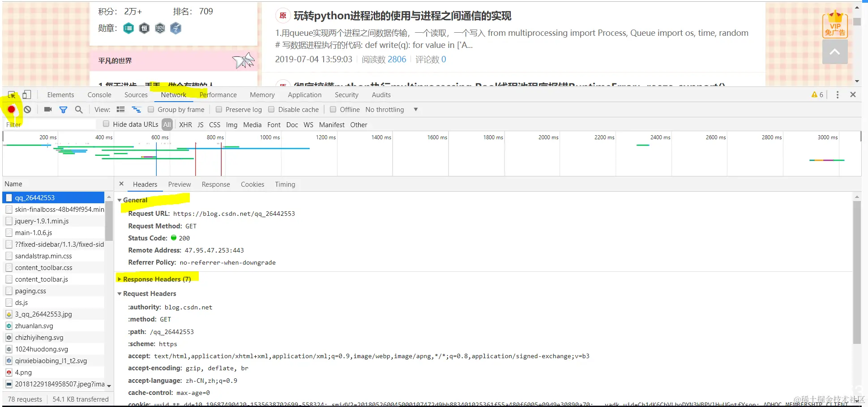Show the Response tab of request
This screenshot has height=407, width=868.
pos(216,184)
